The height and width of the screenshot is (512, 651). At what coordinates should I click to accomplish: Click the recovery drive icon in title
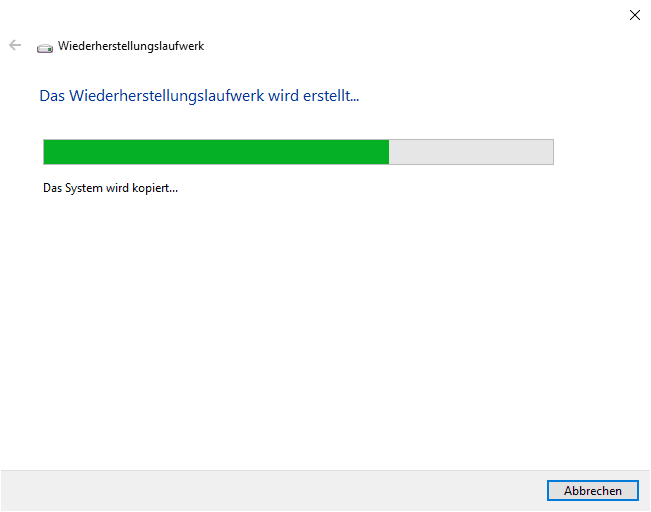tap(45, 48)
